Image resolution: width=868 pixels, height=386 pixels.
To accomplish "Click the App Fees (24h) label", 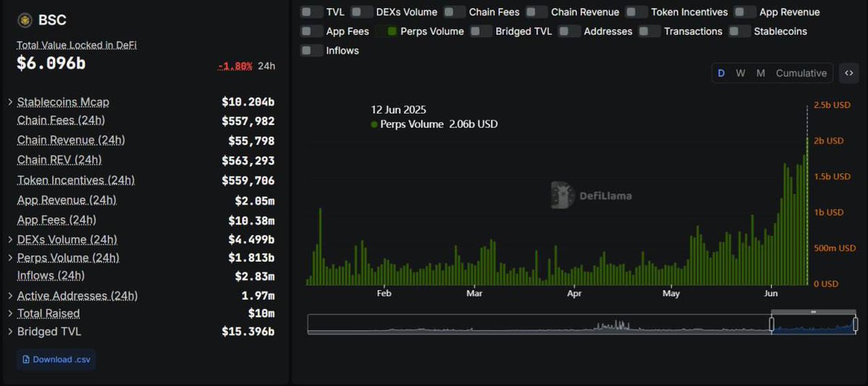I will (x=56, y=219).
